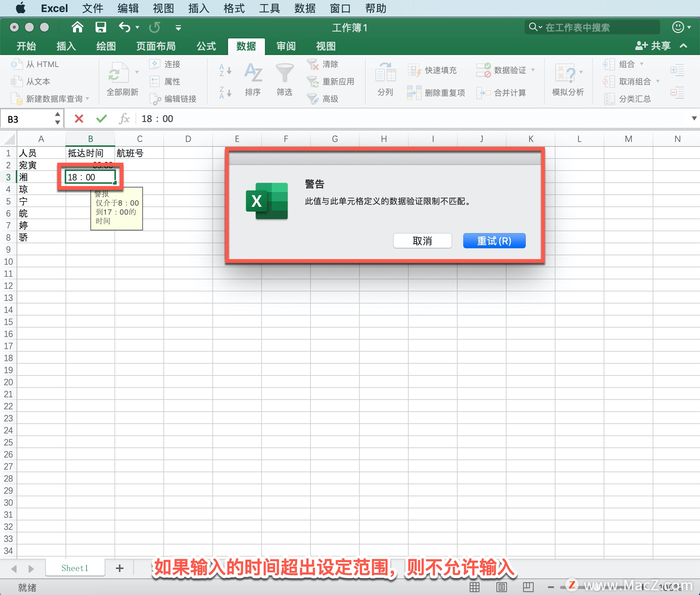Switch to the 页面布局 ribbon tab
This screenshot has width=700, height=595.
156,46
